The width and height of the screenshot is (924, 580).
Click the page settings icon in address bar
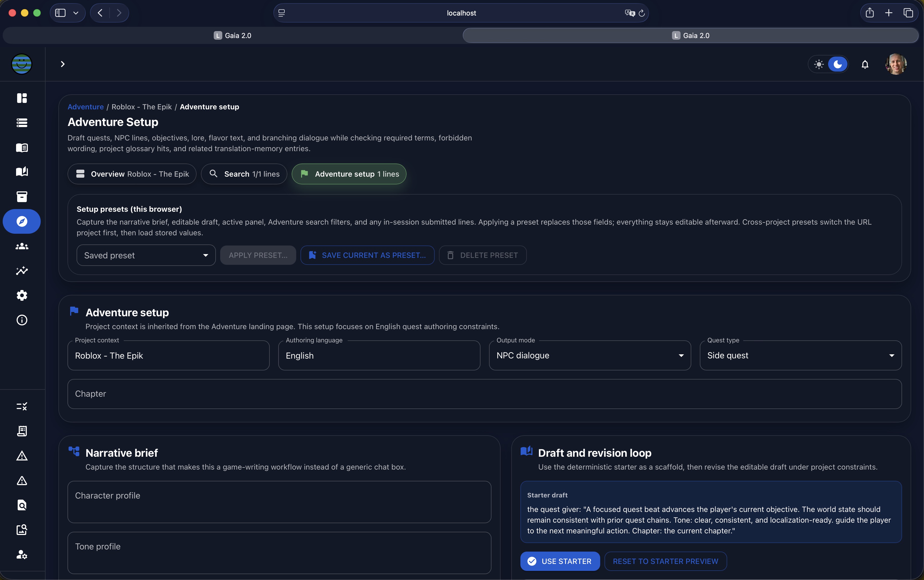282,13
